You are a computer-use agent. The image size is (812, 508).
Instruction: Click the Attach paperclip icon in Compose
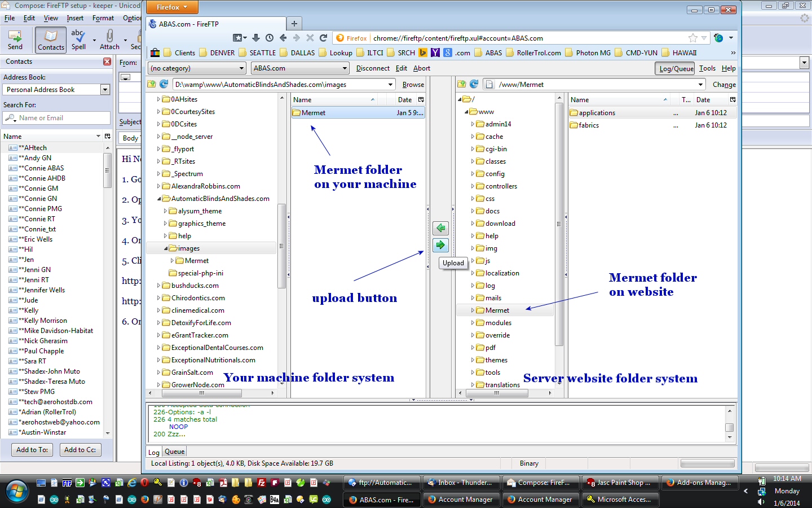pos(109,37)
